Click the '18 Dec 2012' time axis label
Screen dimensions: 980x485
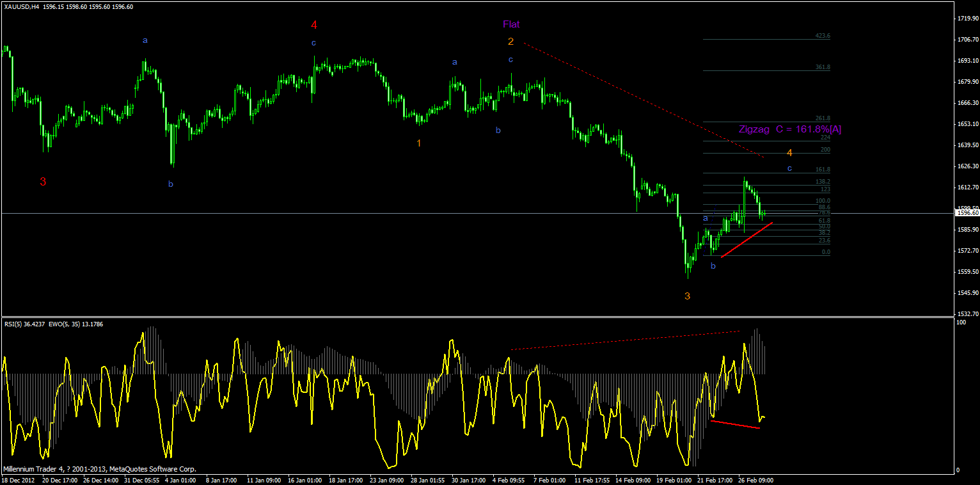[x=19, y=479]
